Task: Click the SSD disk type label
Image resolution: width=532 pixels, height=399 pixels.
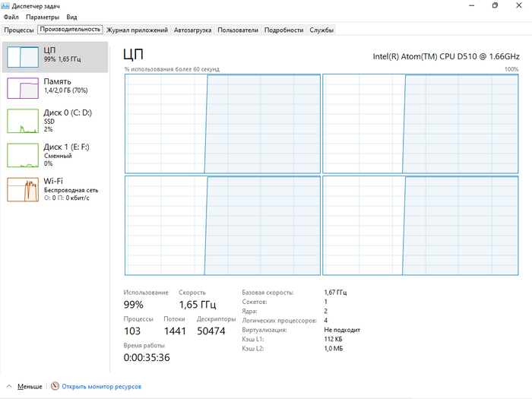Action: point(49,121)
